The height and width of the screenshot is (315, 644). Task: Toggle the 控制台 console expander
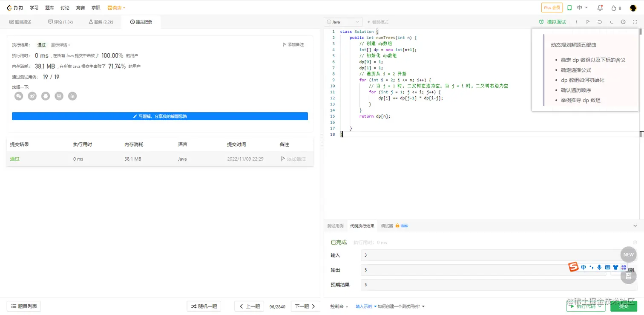[x=339, y=306]
